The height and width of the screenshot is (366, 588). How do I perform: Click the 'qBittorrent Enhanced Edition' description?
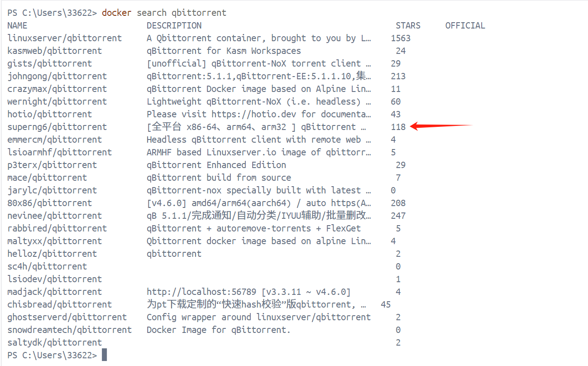click(216, 165)
